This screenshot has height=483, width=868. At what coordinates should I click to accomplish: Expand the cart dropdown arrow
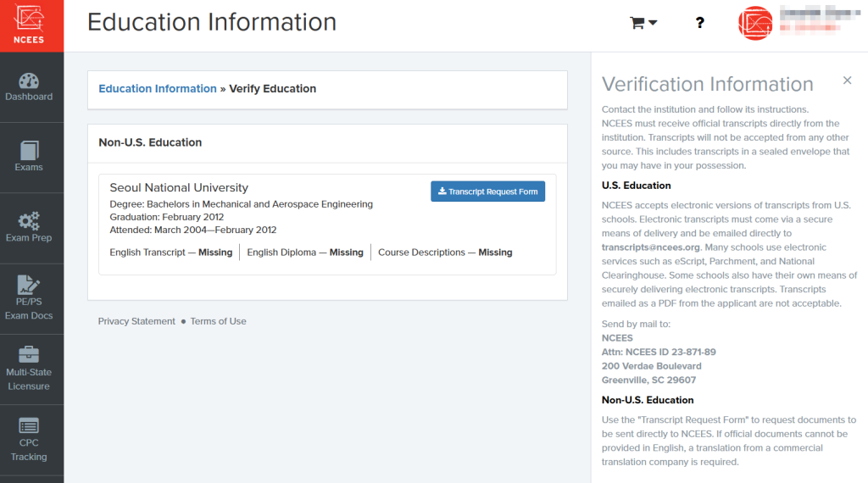[653, 23]
